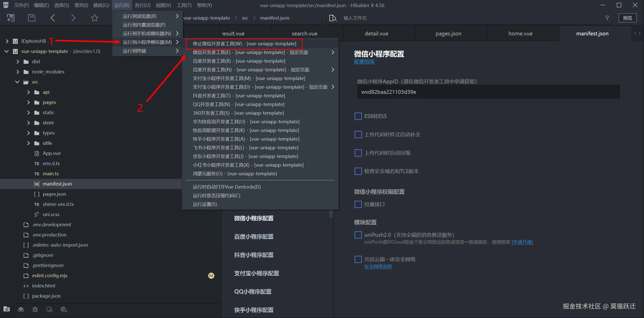This screenshot has width=644, height=318.
Task: Click the save file toolbar icon
Action: coord(31,18)
